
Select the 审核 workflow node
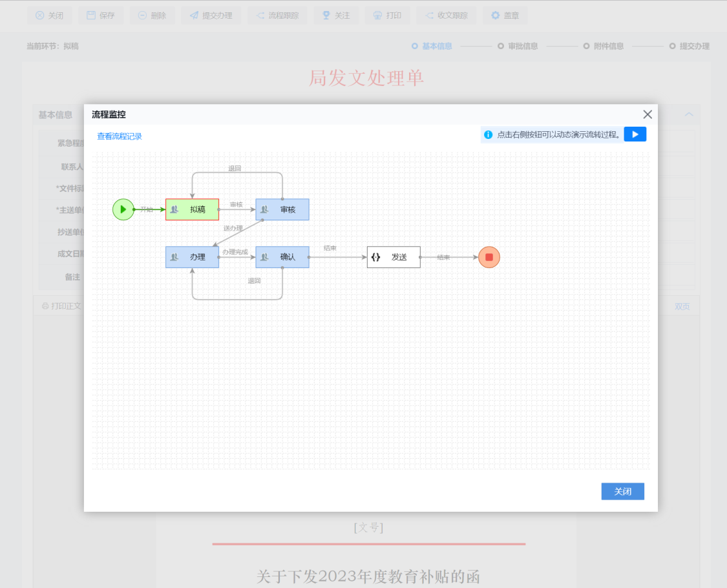282,209
